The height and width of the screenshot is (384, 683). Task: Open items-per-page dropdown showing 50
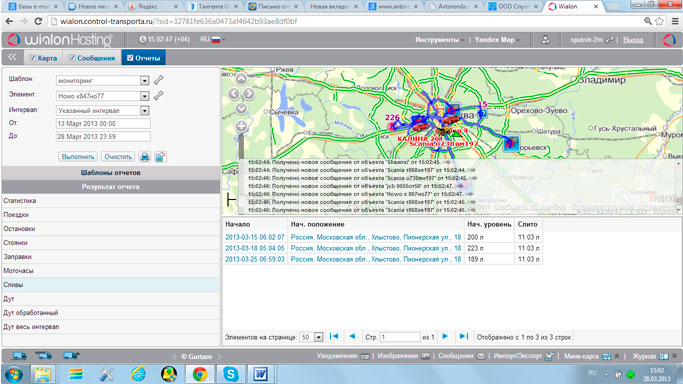(319, 337)
